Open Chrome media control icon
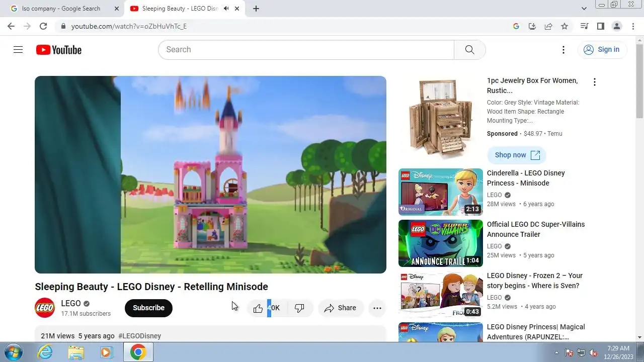This screenshot has height=362, width=644. [x=584, y=26]
